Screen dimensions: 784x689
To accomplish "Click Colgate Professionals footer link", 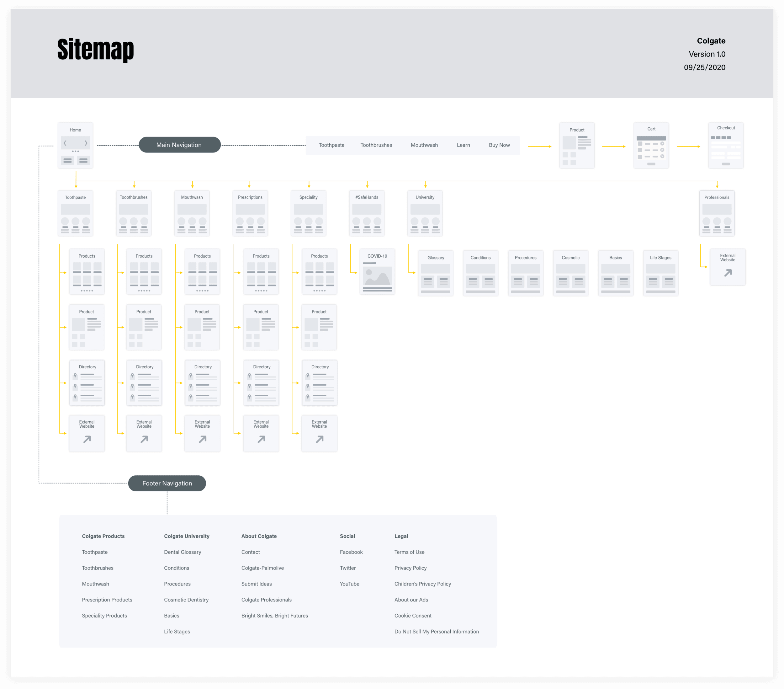I will (267, 600).
